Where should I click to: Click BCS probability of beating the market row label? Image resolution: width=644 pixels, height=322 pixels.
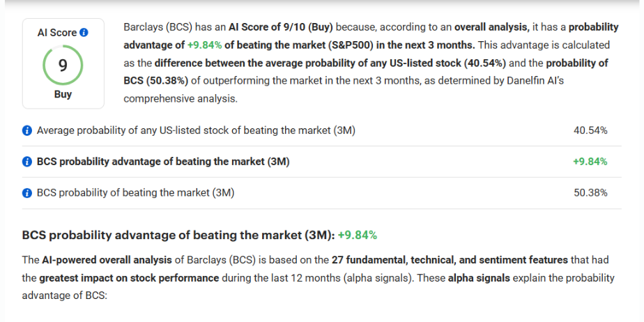point(135,193)
